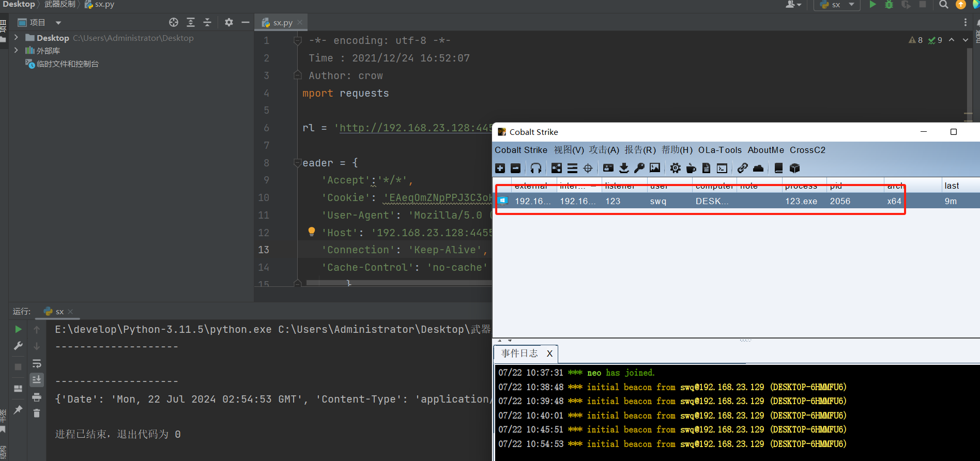This screenshot has width=980, height=461.
Task: Open editor tabs three-dots menu
Action: point(965,22)
